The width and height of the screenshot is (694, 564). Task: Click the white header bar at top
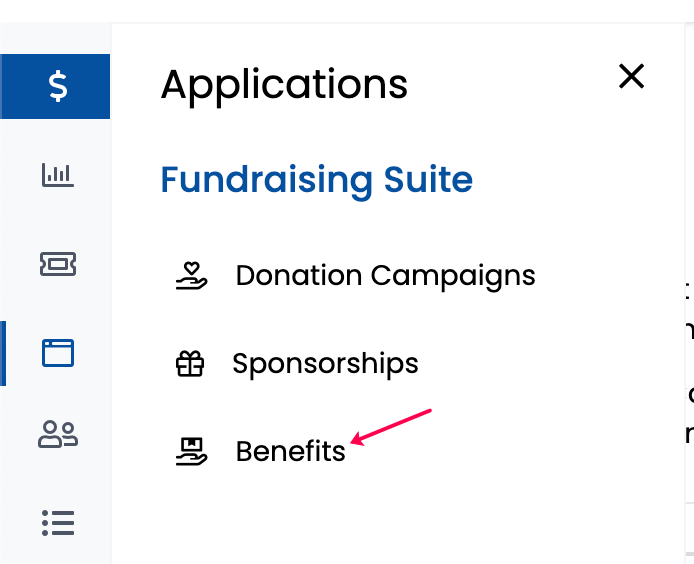(347, 11)
